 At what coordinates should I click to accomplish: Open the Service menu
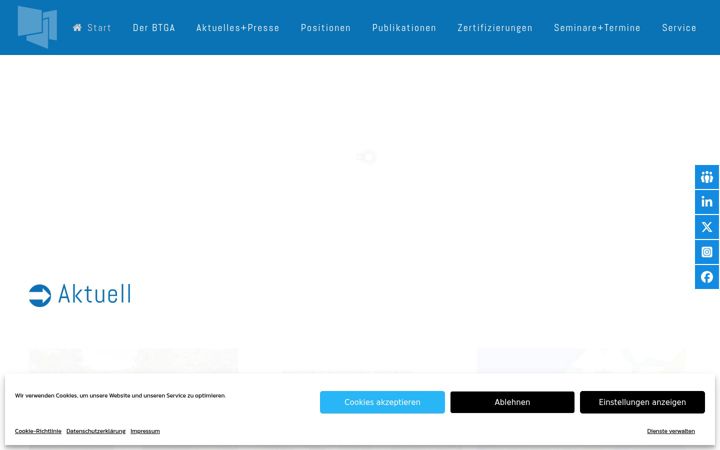click(x=679, y=28)
